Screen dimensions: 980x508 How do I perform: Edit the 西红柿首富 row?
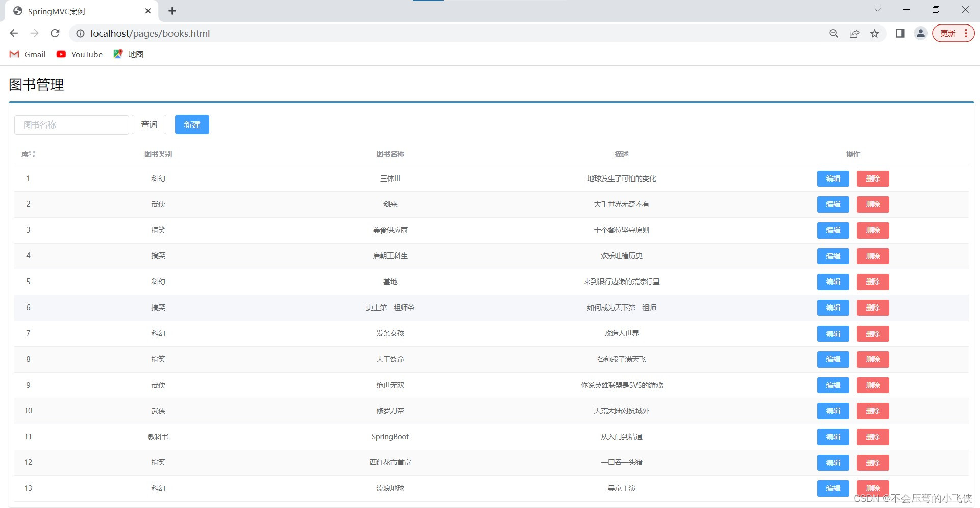833,463
